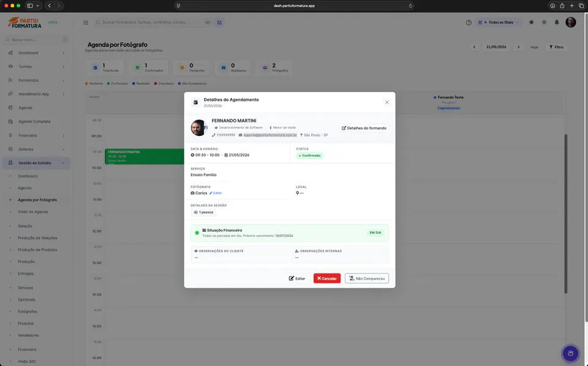Open the Todas as filiais dropdown
Image resolution: width=588 pixels, height=366 pixels.
499,23
